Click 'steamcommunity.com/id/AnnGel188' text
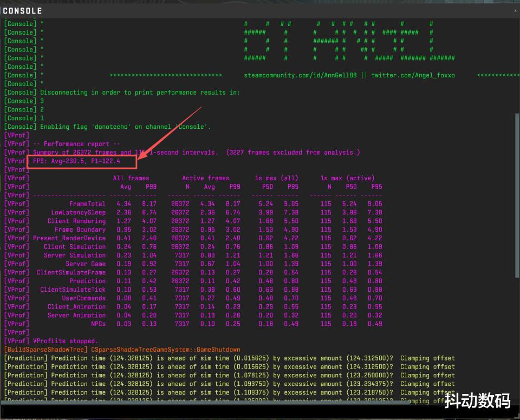 point(300,75)
